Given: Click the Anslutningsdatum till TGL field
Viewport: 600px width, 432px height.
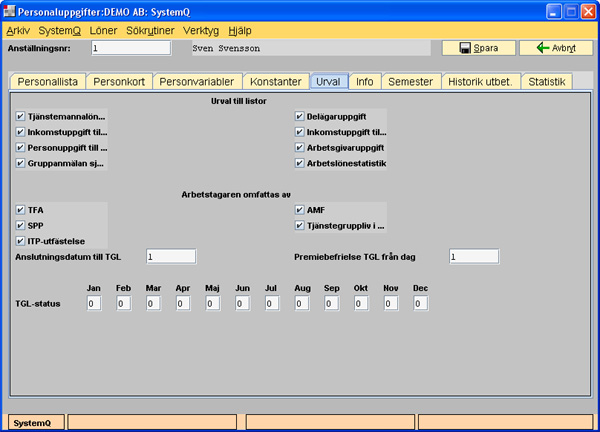Looking at the screenshot, I should 170,257.
